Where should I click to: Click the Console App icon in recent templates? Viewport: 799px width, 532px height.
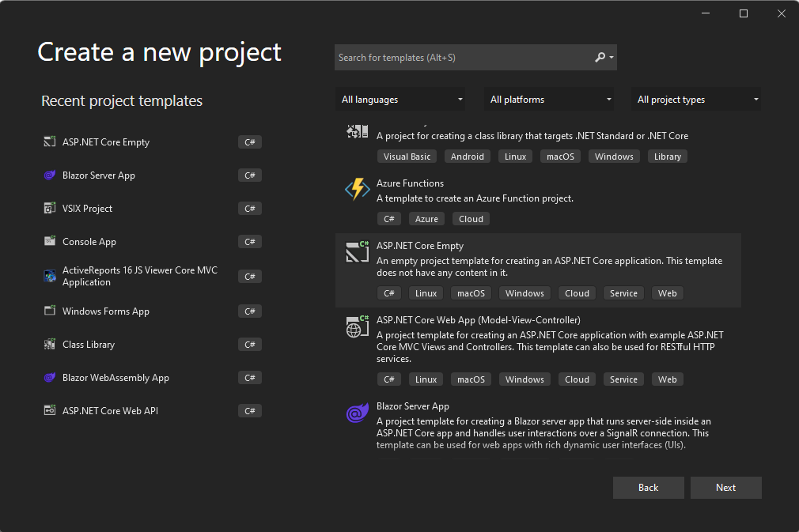coord(48,241)
